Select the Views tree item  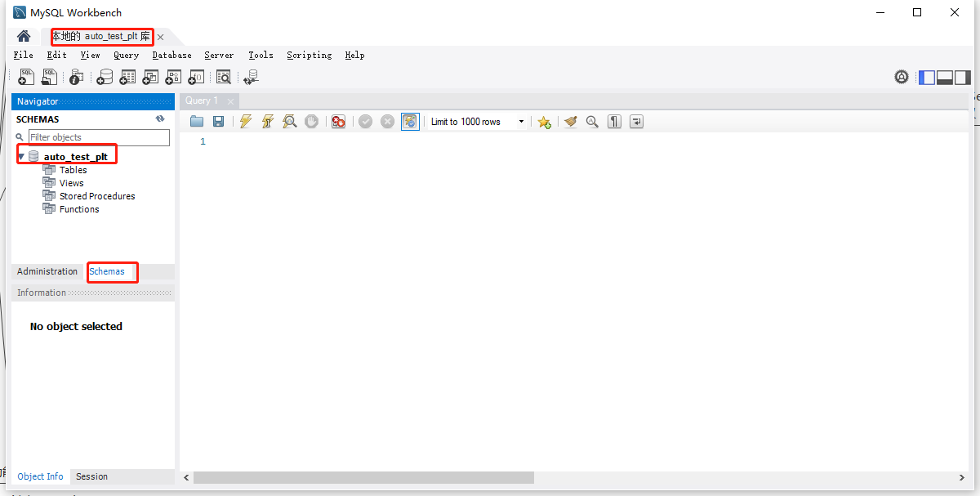click(x=71, y=183)
